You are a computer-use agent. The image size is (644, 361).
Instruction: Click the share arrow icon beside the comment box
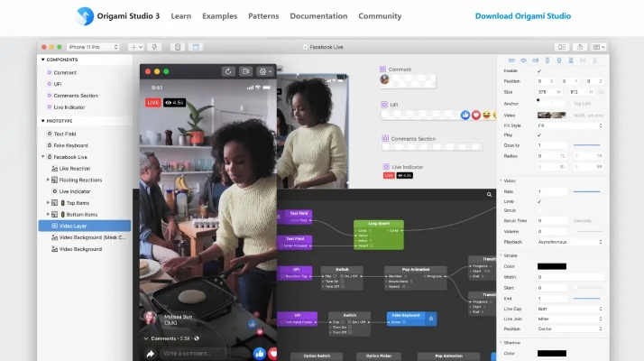point(150,354)
